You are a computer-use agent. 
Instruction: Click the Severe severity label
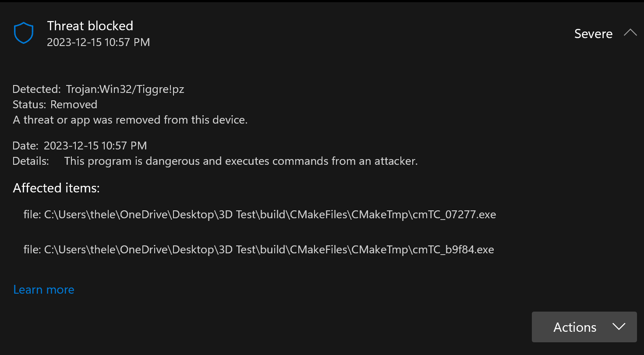pyautogui.click(x=593, y=34)
